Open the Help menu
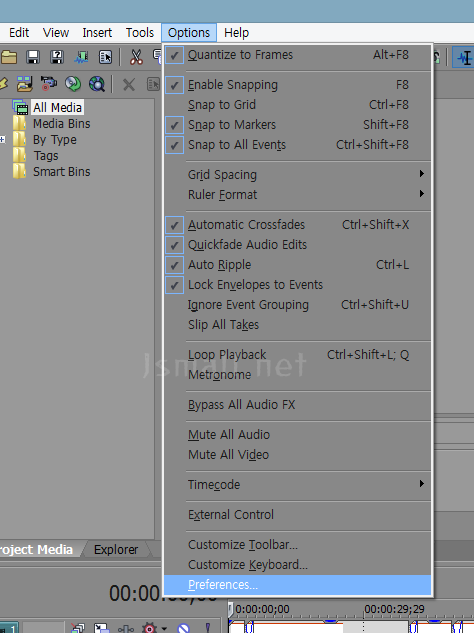 click(237, 33)
